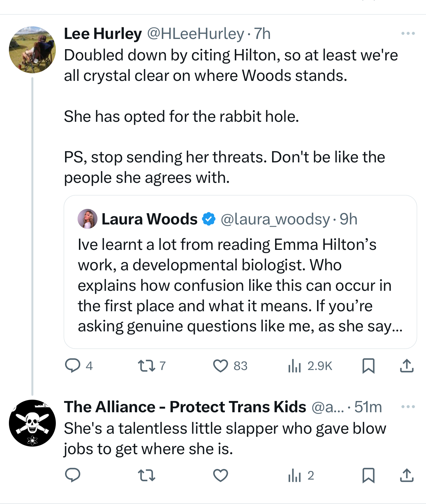This screenshot has width=426, height=504.
Task: Like The Alliance's reply
Action: coord(220,475)
